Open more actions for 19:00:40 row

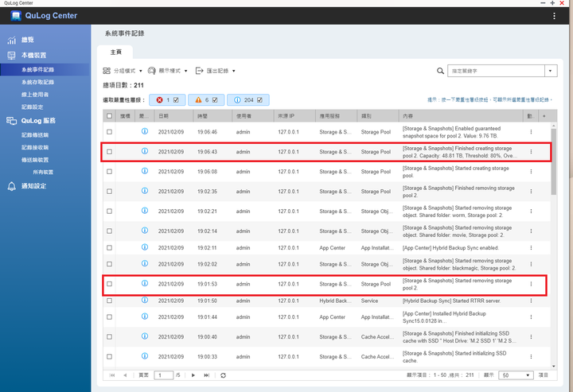pyautogui.click(x=531, y=337)
